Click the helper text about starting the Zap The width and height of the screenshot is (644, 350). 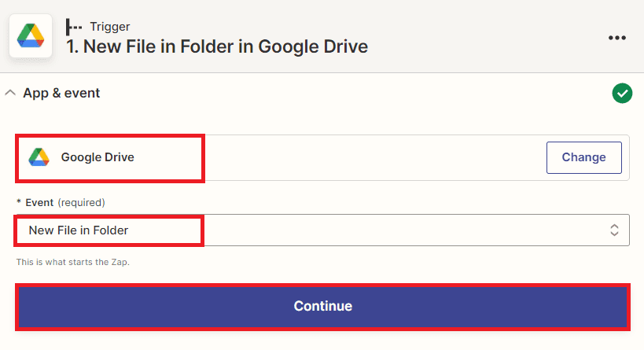(x=73, y=262)
